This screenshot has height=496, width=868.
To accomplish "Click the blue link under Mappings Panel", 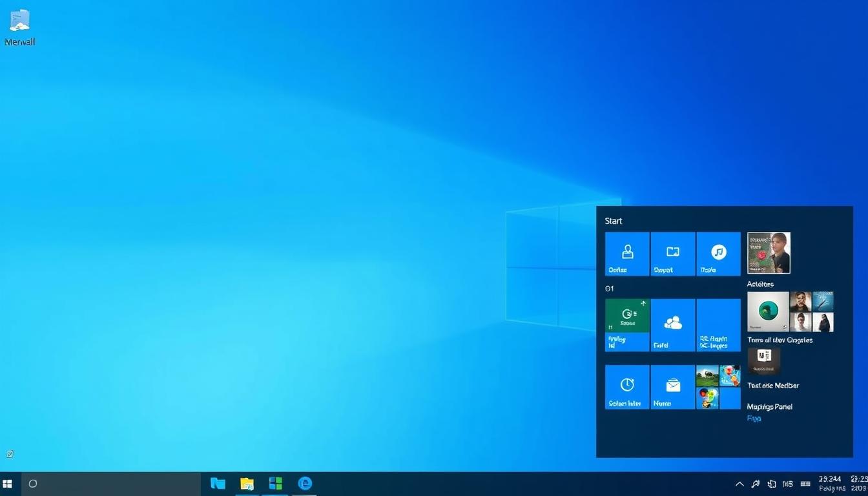I will coord(753,418).
